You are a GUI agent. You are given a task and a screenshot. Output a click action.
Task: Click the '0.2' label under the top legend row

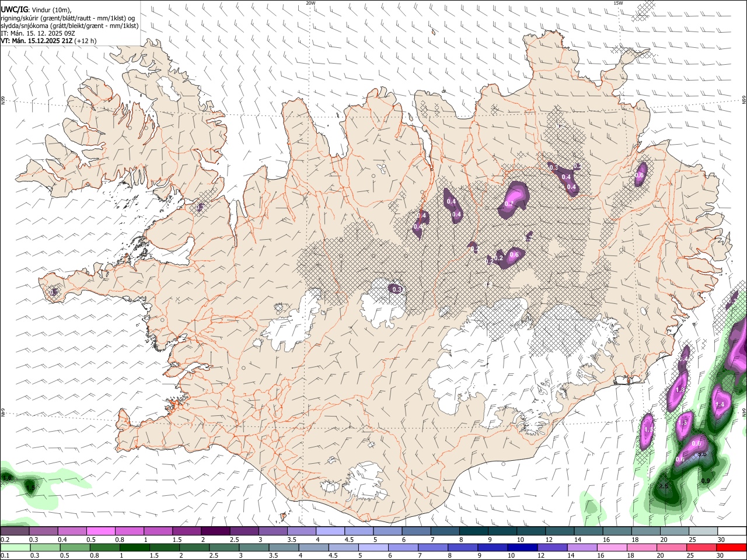pos(5,540)
